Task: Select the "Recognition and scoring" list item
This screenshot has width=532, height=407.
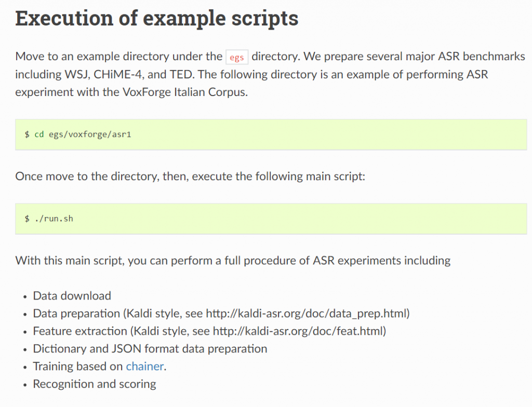Action: tap(94, 384)
